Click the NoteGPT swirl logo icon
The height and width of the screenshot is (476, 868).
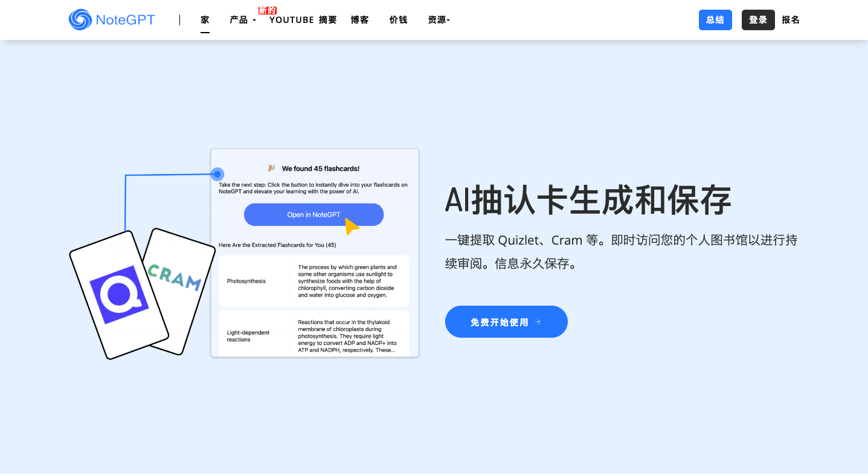pyautogui.click(x=80, y=20)
